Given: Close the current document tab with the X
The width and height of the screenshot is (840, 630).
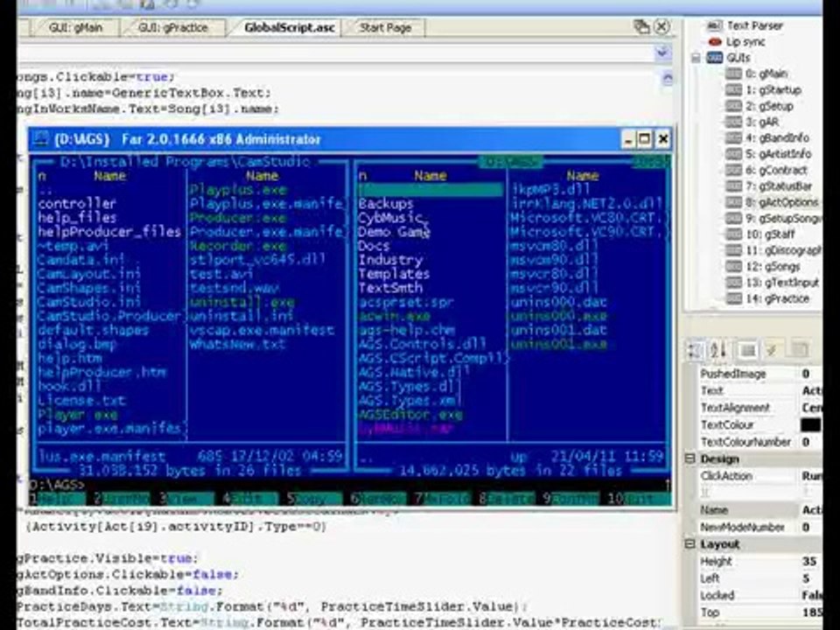Looking at the screenshot, I should (x=662, y=26).
